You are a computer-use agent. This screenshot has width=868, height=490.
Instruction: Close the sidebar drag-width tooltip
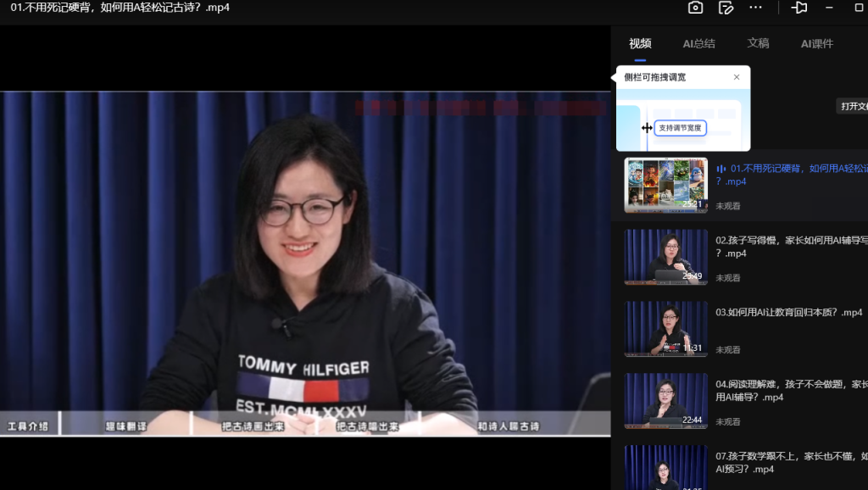(736, 77)
